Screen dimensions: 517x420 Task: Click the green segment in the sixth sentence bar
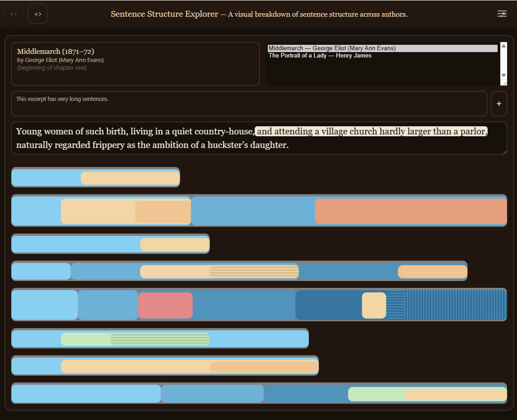(x=136, y=339)
